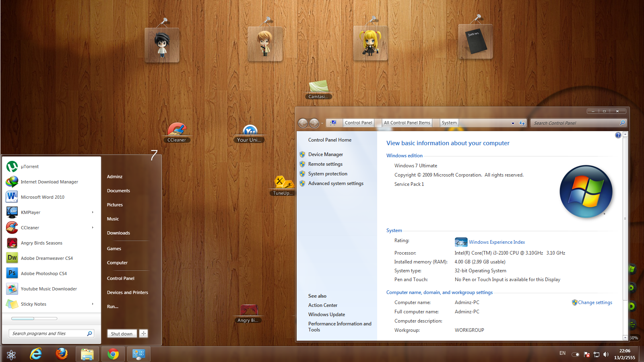Click the Control Panel taskbar button
The height and width of the screenshot is (362, 644).
coord(139,354)
